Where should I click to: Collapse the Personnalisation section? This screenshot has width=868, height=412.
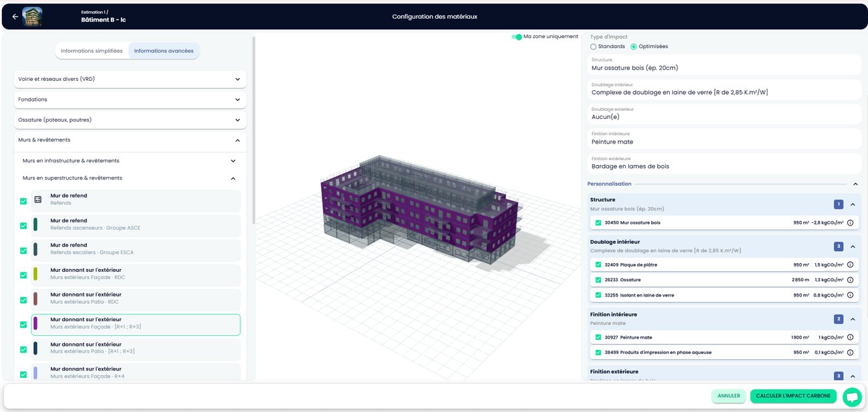[x=855, y=184]
